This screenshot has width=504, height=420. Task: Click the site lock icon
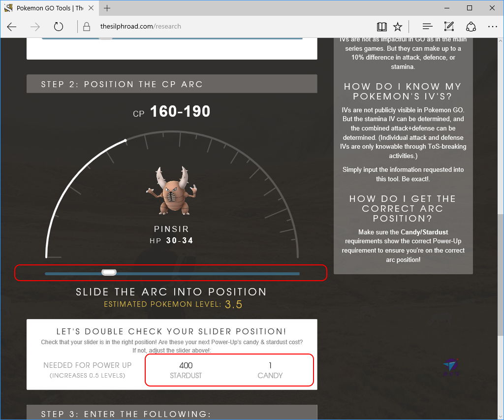point(87,27)
